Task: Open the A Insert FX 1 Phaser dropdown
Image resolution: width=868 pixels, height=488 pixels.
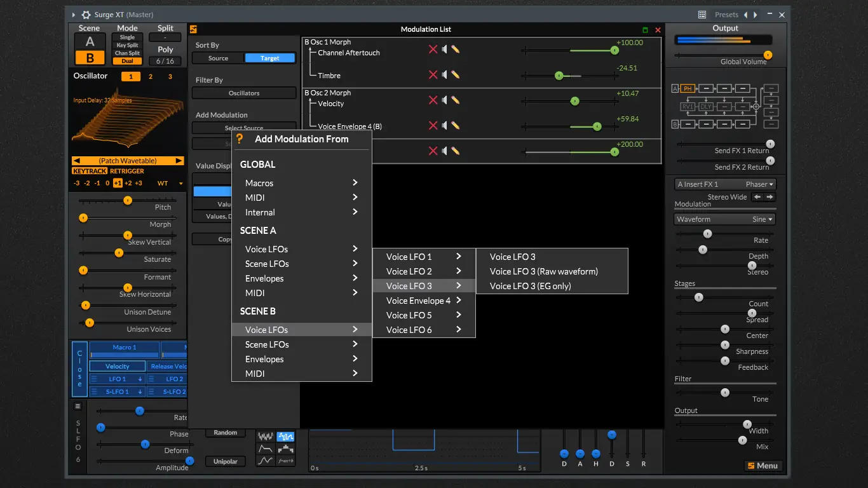Action: [x=725, y=184]
